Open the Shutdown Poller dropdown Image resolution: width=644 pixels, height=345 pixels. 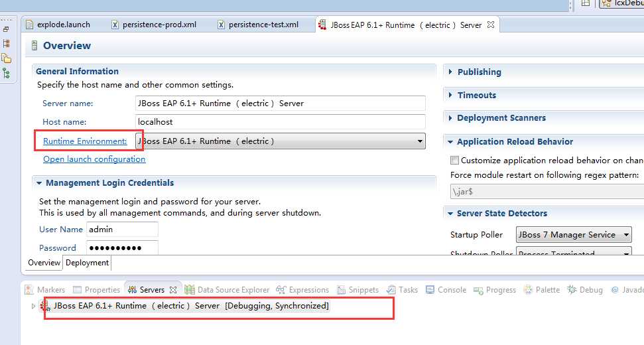574,251
